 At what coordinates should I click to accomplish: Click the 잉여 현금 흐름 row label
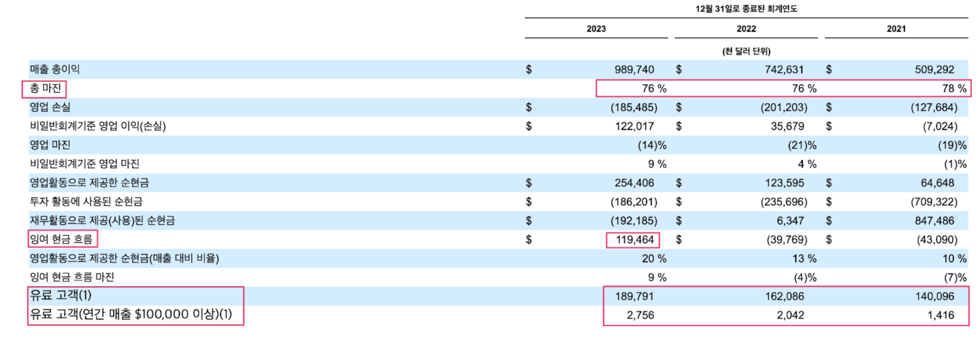(x=62, y=239)
